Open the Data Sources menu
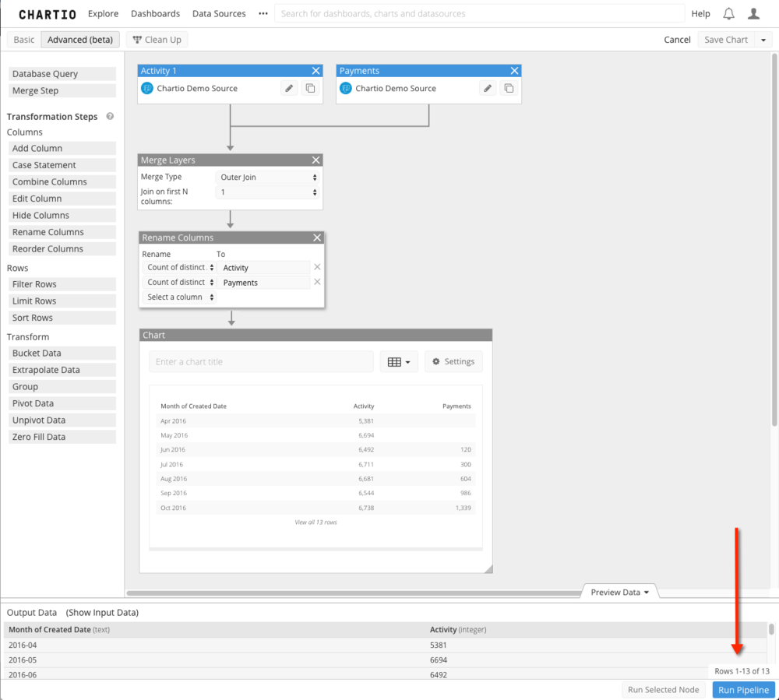This screenshot has height=700, width=779. click(219, 14)
